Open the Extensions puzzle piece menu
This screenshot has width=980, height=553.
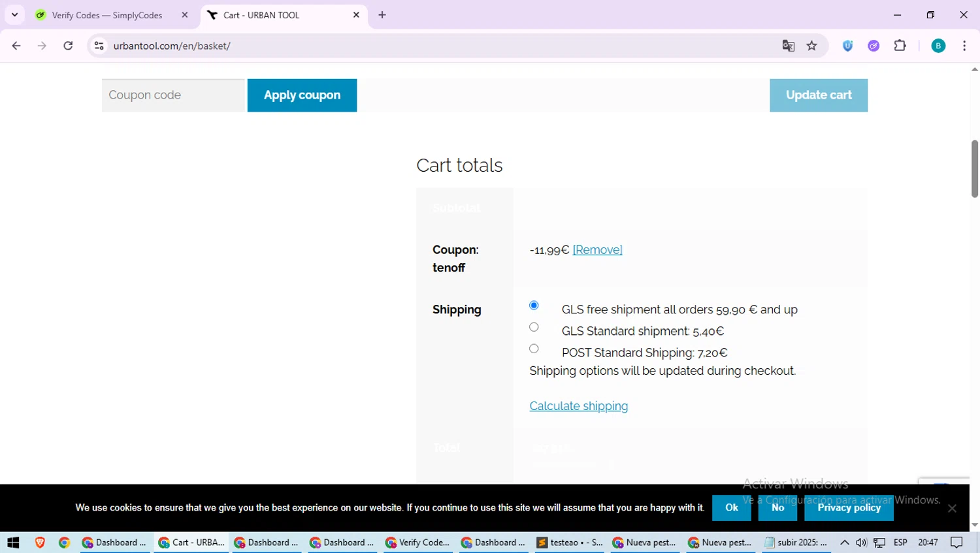point(900,46)
